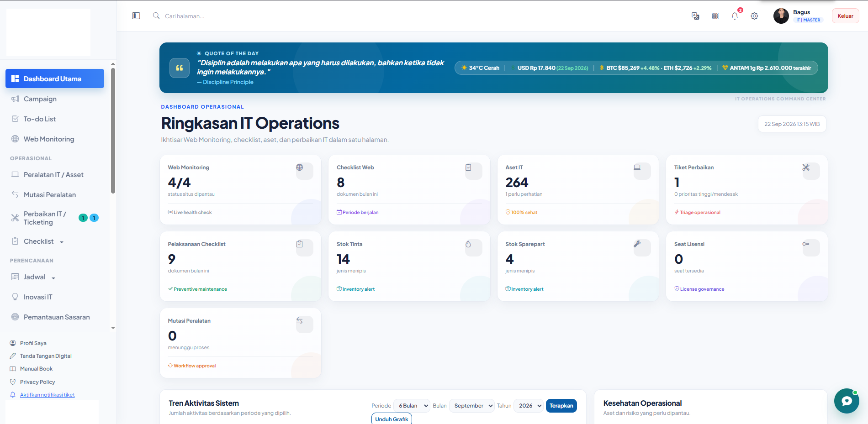The width and height of the screenshot is (868, 424).
Task: Click the globe icon on Web Monitoring card
Action: tap(300, 168)
